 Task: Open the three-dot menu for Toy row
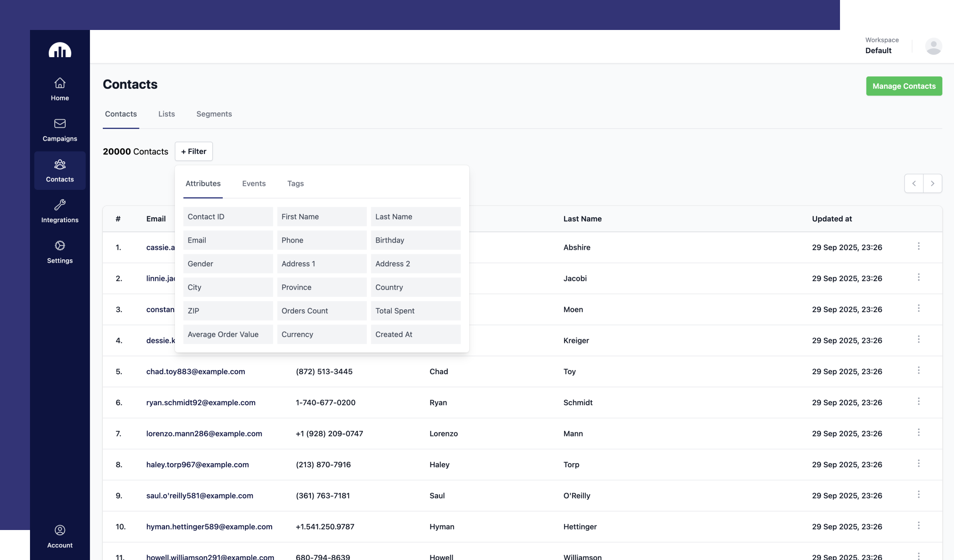pyautogui.click(x=918, y=371)
